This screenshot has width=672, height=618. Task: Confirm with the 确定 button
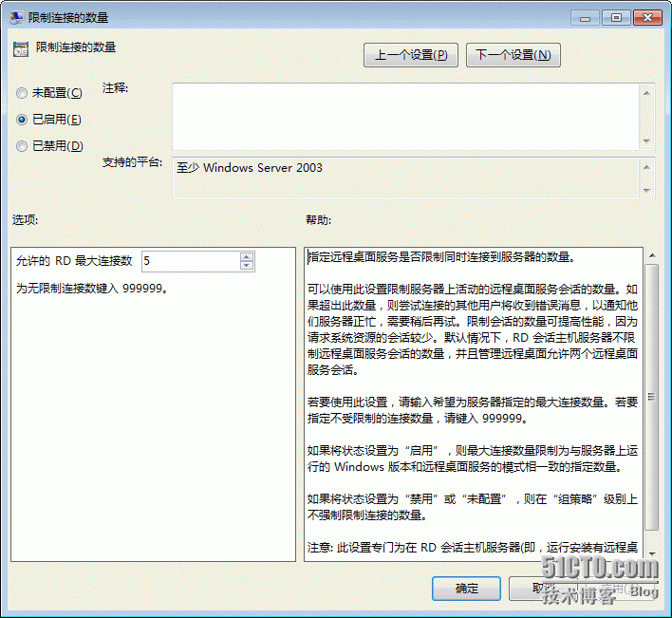coord(466,589)
